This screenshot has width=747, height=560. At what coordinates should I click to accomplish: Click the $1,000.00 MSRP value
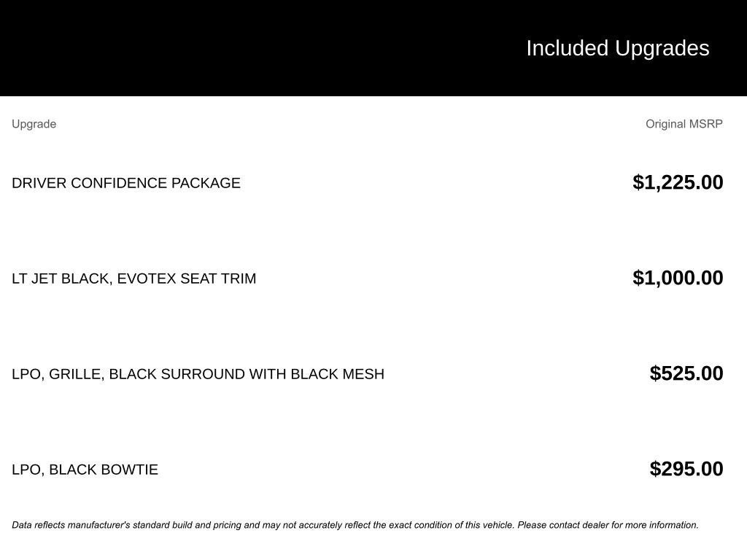tap(678, 278)
